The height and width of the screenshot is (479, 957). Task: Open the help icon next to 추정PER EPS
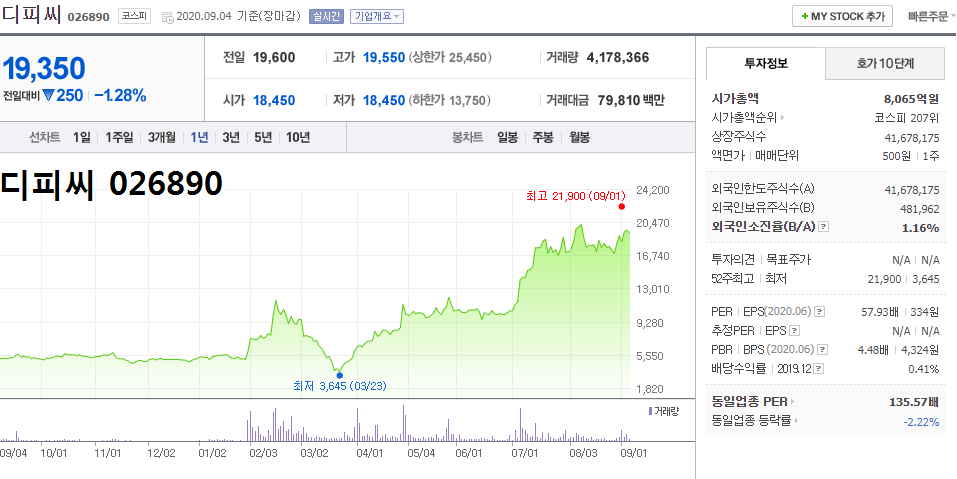pyautogui.click(x=794, y=331)
